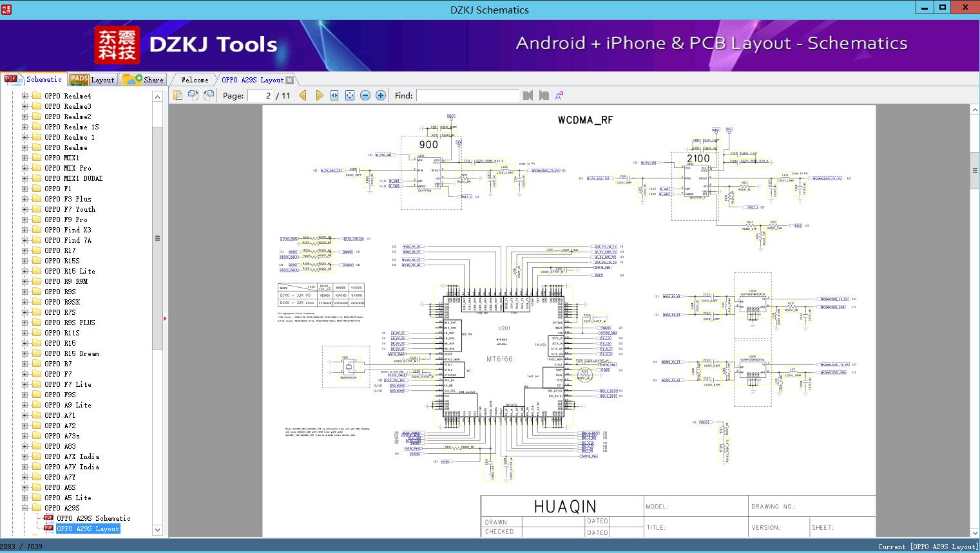Select the OPPO F9 Pro tree item
This screenshot has width=980, height=553.
pyautogui.click(x=66, y=220)
